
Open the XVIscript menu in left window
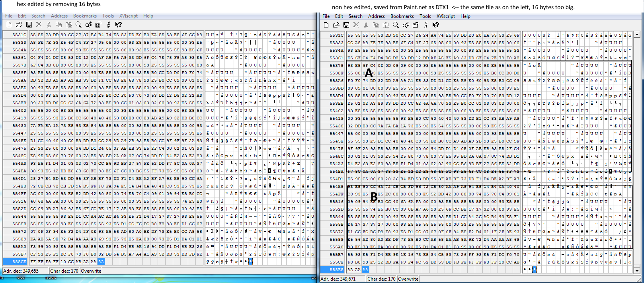click(129, 16)
